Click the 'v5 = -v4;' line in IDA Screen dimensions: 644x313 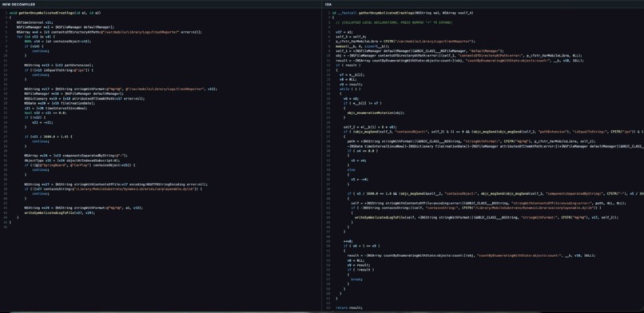pyautogui.click(x=360, y=179)
